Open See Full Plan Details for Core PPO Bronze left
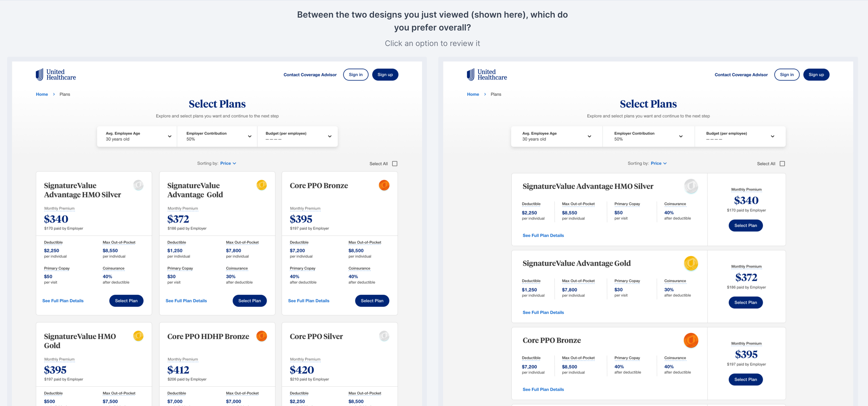This screenshot has height=406, width=868. 309,301
